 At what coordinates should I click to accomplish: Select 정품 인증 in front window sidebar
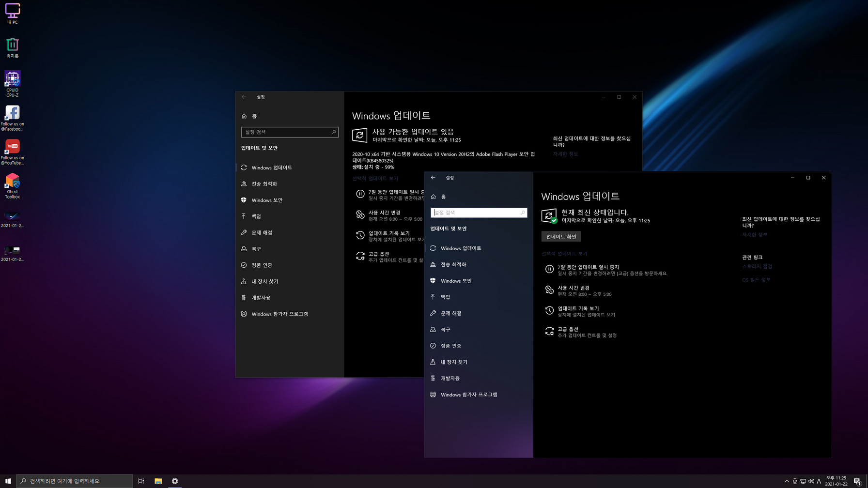(479, 346)
